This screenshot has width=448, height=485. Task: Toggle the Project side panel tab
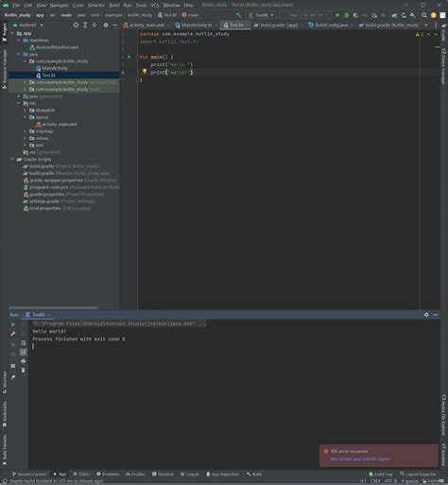[x=4, y=31]
